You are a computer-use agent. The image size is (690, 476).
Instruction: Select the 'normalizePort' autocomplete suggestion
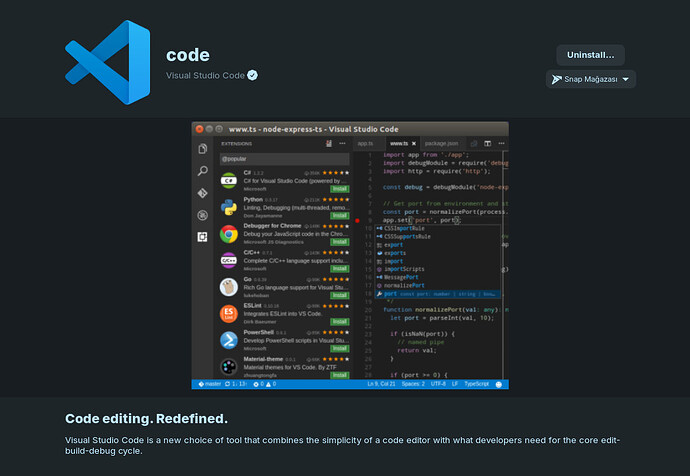click(x=438, y=286)
